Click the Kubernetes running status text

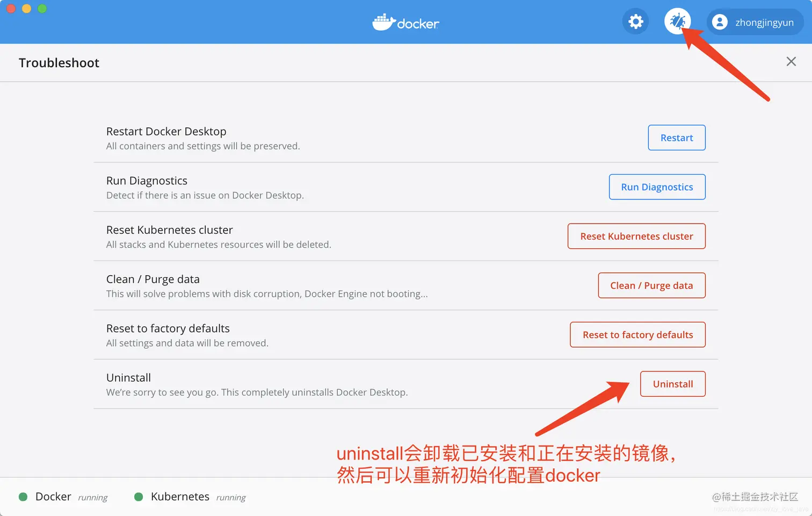click(231, 498)
